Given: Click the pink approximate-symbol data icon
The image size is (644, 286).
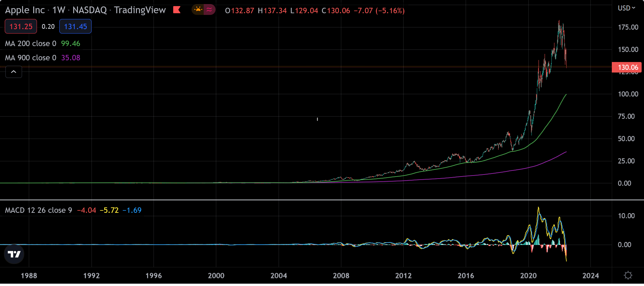Looking at the screenshot, I should point(209,9).
